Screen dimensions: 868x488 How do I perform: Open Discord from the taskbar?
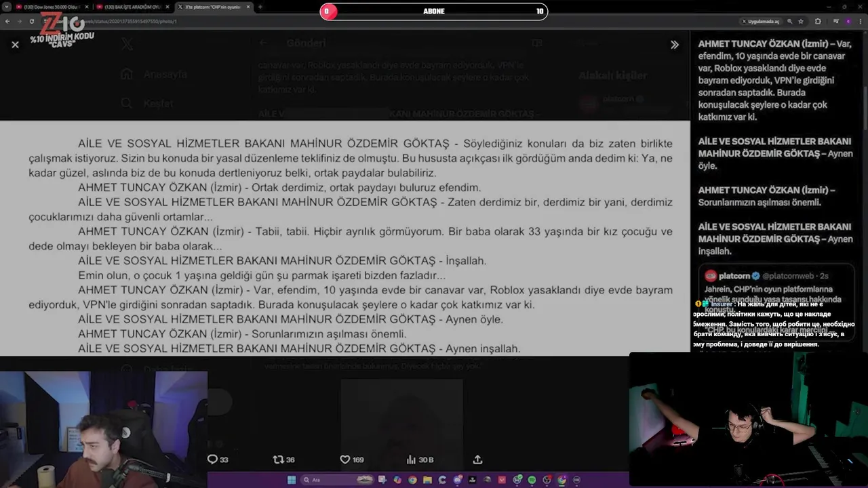[x=457, y=480]
